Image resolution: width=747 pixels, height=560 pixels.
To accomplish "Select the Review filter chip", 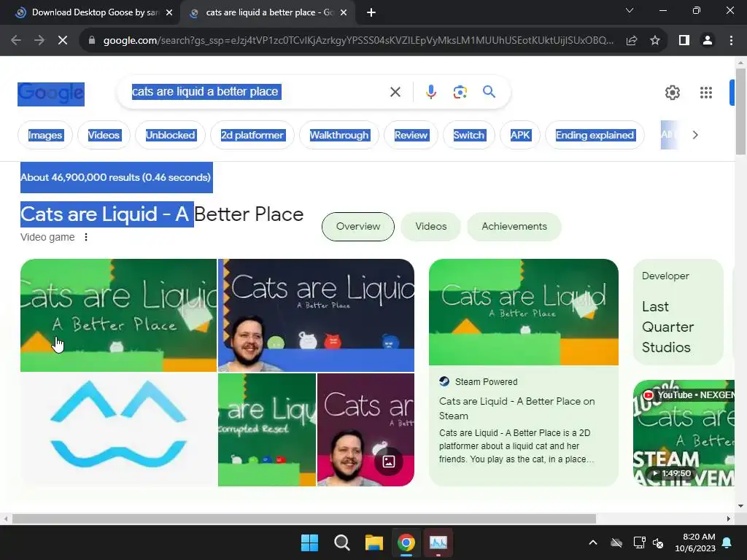I will [x=411, y=135].
